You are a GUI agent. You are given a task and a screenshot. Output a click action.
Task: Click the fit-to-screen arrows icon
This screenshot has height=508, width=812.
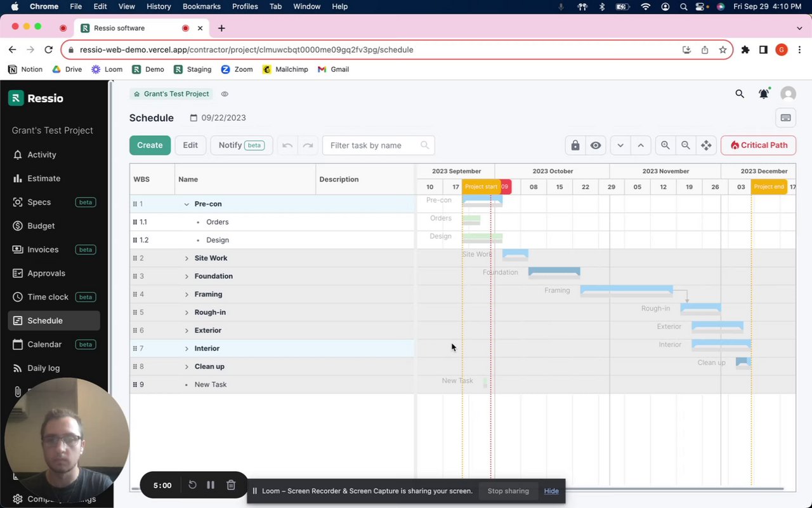pyautogui.click(x=706, y=145)
